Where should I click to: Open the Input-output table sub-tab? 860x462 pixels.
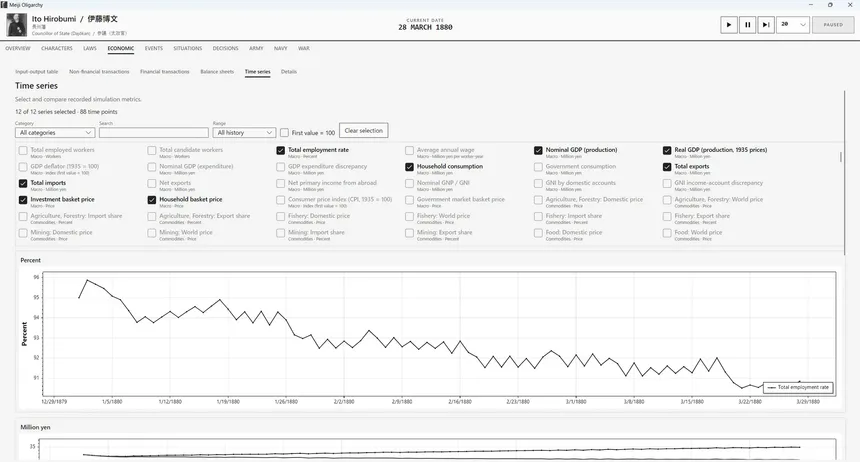pyautogui.click(x=37, y=72)
